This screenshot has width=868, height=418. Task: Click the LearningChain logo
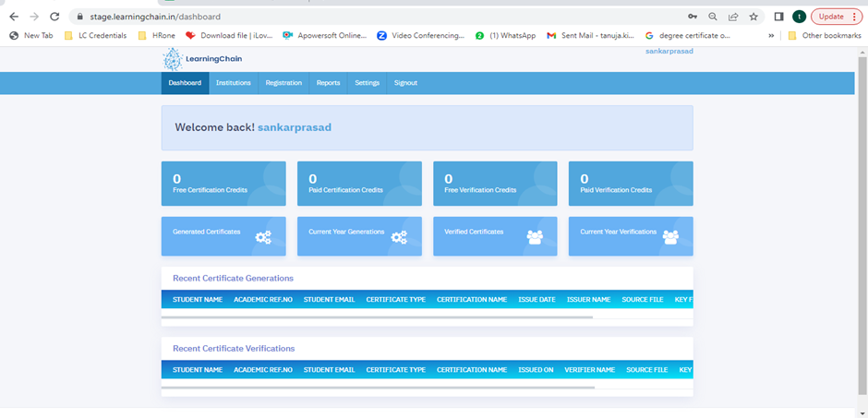coord(201,59)
